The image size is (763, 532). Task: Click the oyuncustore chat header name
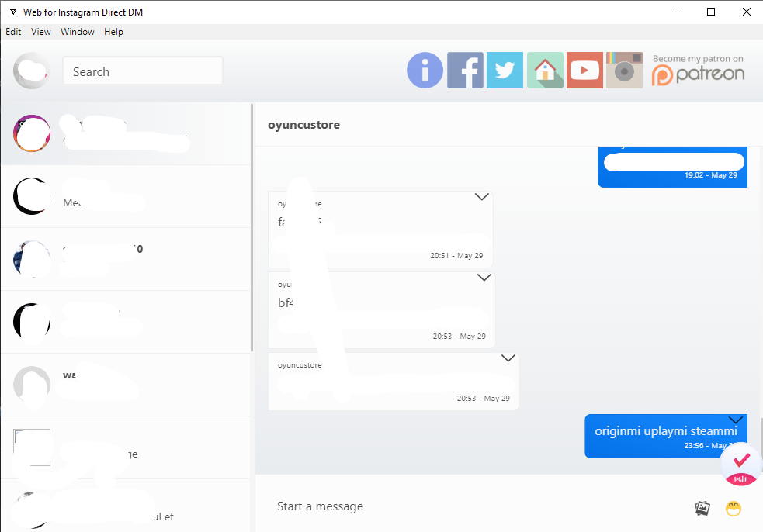pyautogui.click(x=303, y=125)
